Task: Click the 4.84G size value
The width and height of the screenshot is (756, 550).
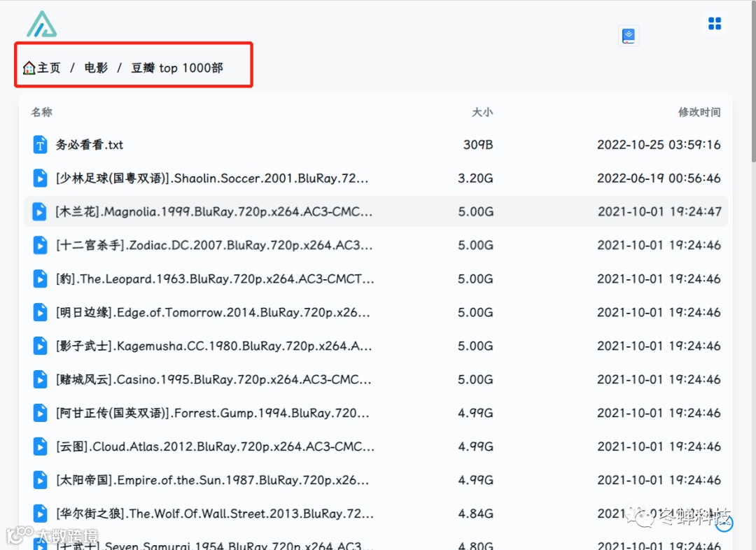Action: (475, 514)
